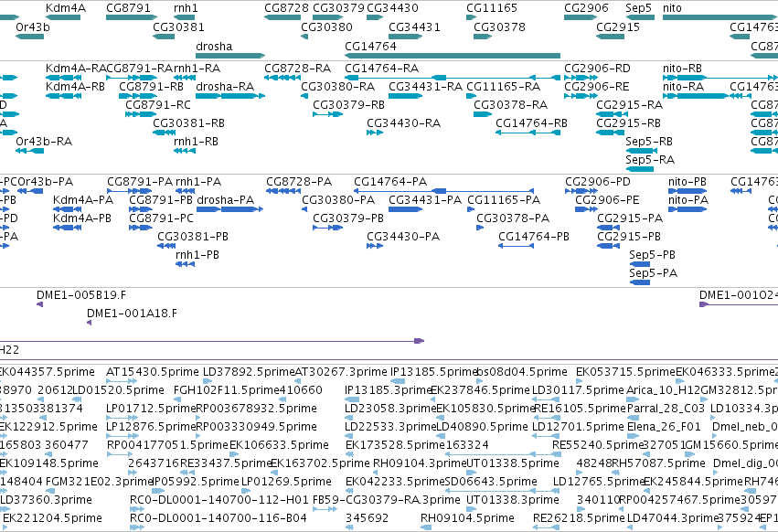
Task: Select the CG30381 gene label
Action: [178, 27]
